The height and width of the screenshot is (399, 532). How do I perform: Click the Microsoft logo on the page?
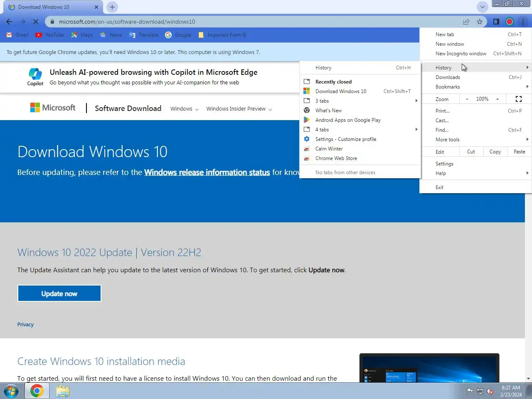coord(53,108)
